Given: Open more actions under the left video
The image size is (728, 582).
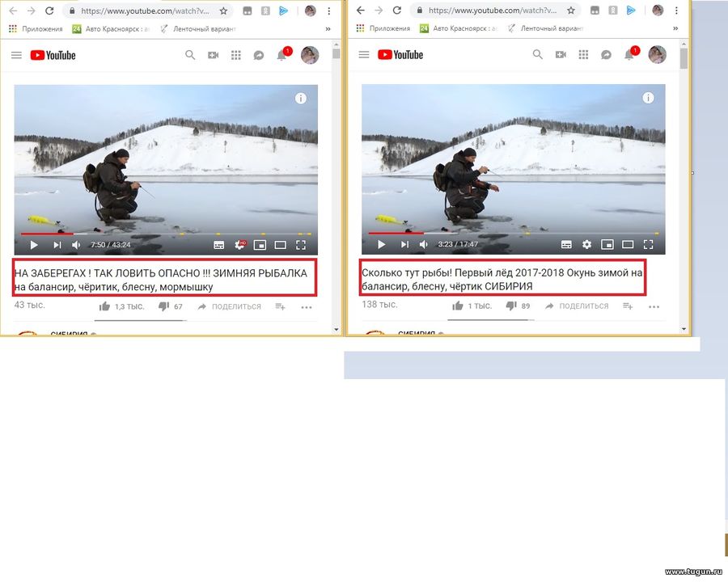Looking at the screenshot, I should [x=307, y=307].
